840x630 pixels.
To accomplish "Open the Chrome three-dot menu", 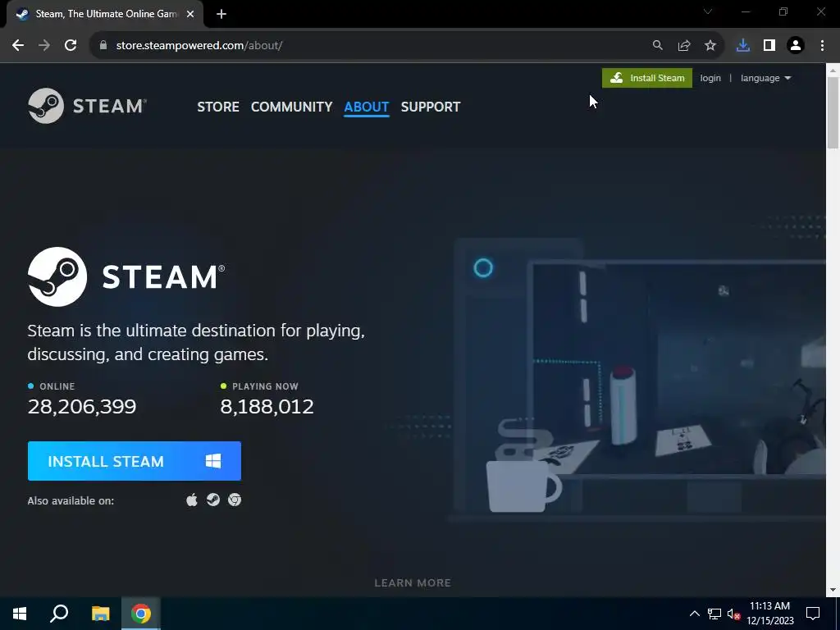I will tap(822, 46).
